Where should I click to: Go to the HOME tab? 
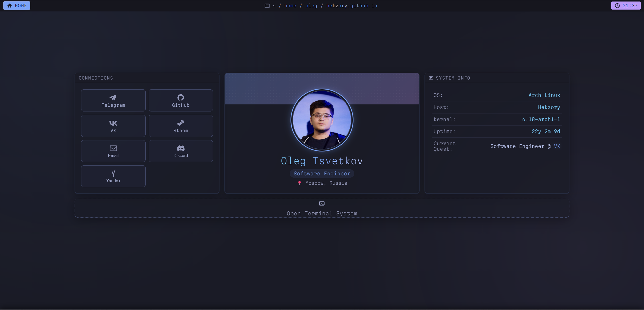tap(17, 6)
